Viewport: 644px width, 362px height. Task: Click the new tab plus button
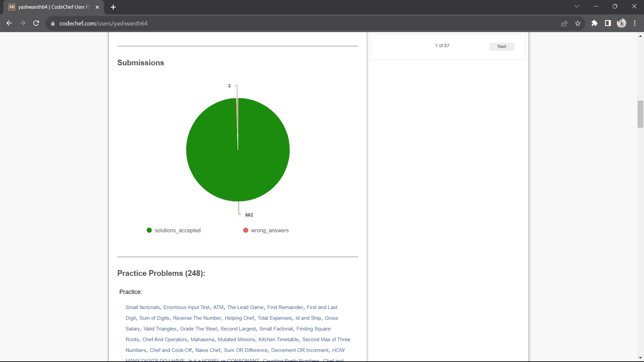point(113,7)
